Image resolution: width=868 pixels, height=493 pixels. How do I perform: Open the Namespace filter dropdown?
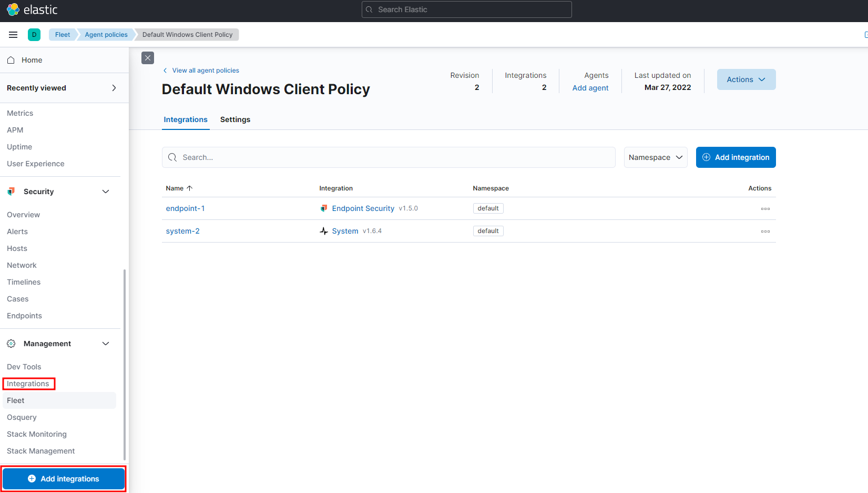click(x=655, y=157)
